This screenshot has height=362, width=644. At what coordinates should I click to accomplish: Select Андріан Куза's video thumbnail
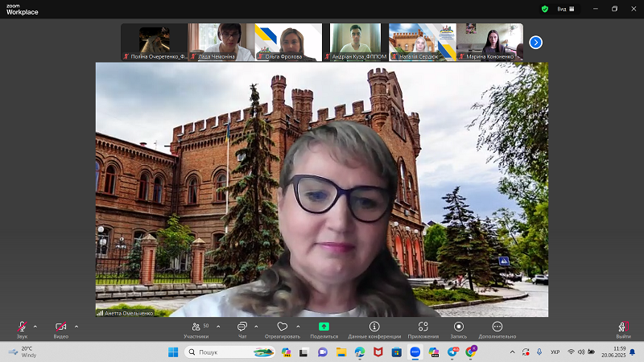point(356,42)
